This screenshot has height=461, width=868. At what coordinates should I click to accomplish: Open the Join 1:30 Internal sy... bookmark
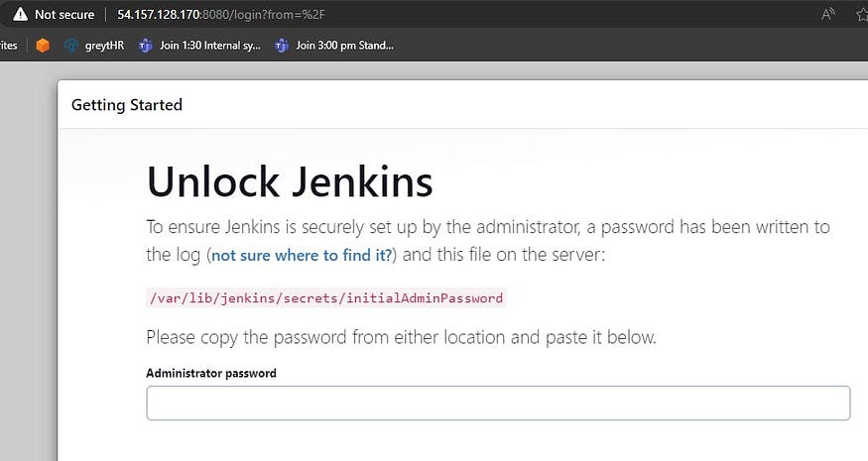(x=209, y=46)
